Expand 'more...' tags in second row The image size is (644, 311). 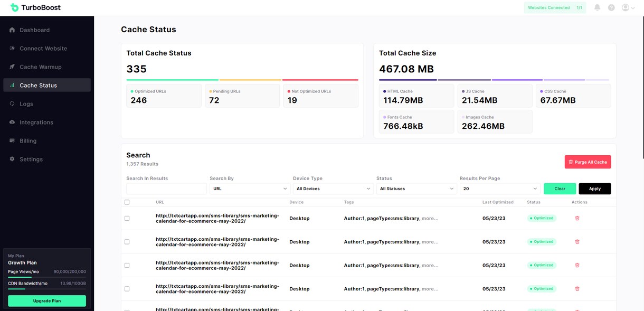point(430,242)
